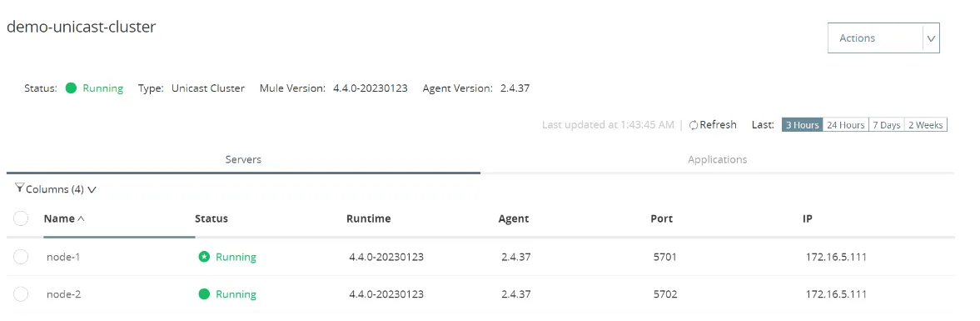The image size is (980, 321).
Task: Sort the table by Status column header
Action: pyautogui.click(x=211, y=219)
